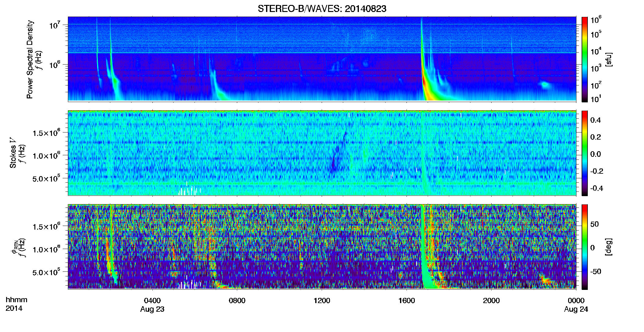Click the 2000 time tick label
This screenshot has width=644, height=332.
[x=491, y=301]
